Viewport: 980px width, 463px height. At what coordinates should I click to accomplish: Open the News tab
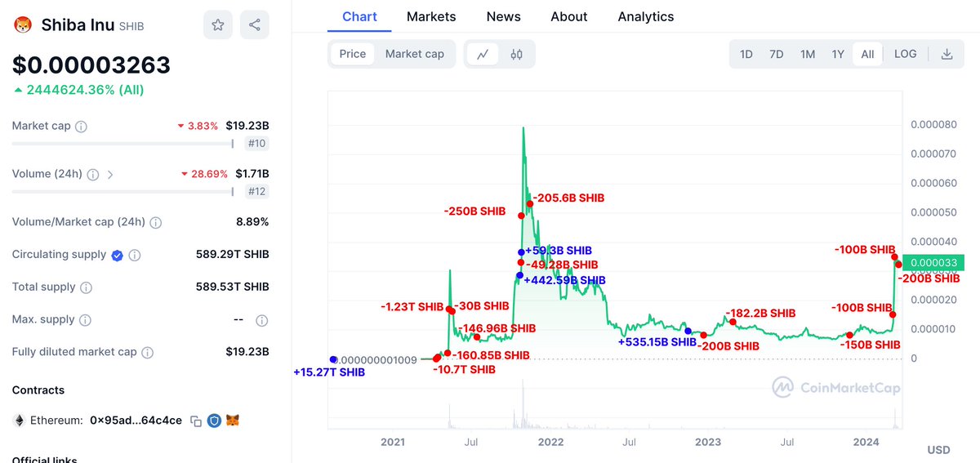[503, 16]
